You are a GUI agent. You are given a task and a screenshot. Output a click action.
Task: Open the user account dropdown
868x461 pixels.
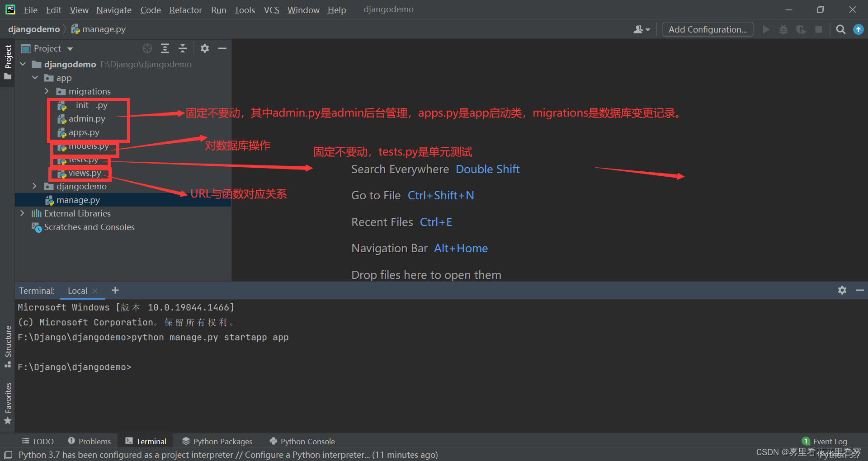pos(642,29)
